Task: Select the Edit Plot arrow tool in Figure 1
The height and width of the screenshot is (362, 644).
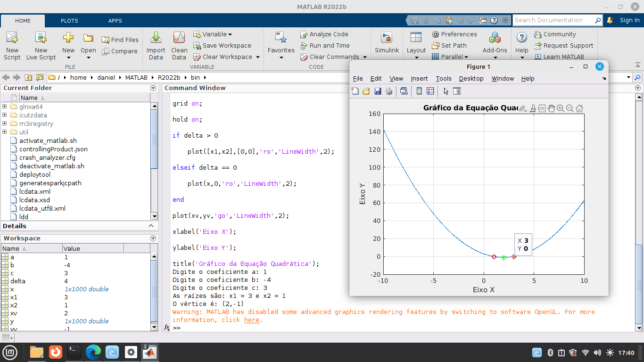Action: pyautogui.click(x=446, y=91)
